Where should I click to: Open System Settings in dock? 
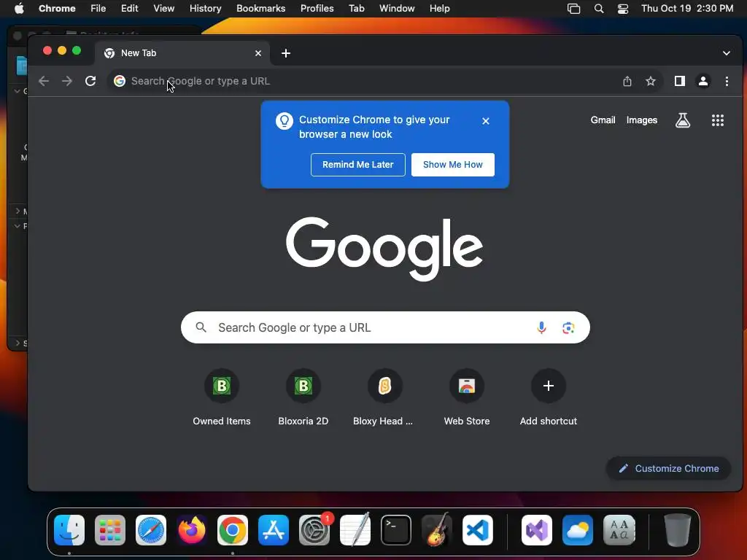click(x=314, y=530)
